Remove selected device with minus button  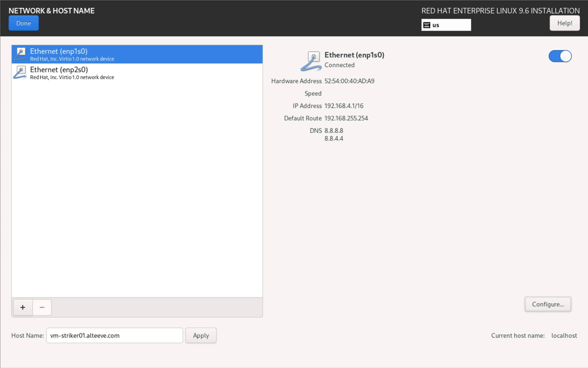(42, 307)
